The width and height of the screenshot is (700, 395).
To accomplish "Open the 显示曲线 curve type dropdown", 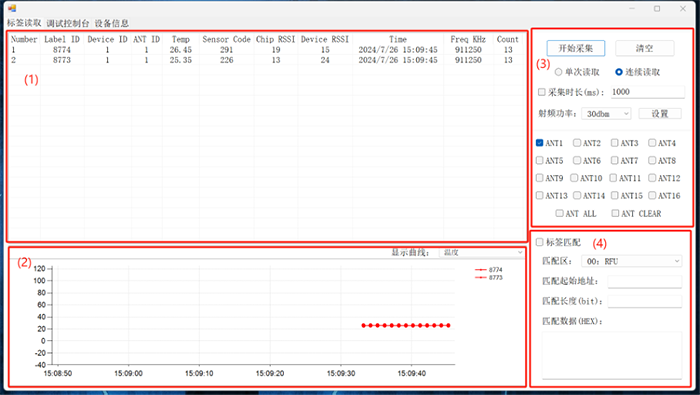I will tap(481, 253).
